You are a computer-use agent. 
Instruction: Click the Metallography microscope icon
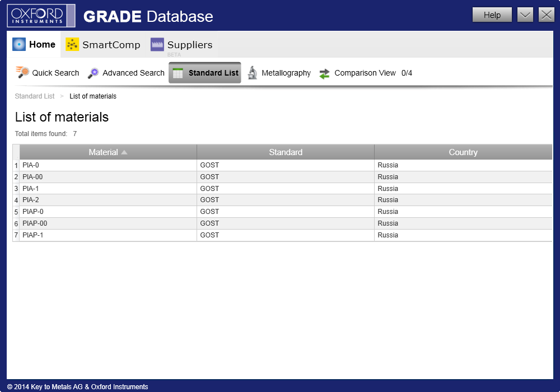[x=253, y=72]
